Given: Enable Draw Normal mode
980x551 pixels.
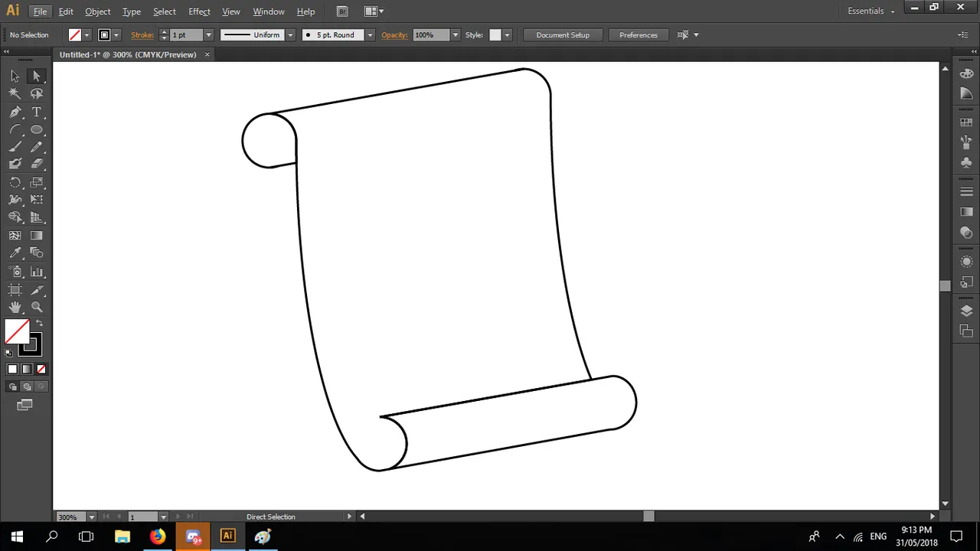Looking at the screenshot, I should pyautogui.click(x=12, y=386).
